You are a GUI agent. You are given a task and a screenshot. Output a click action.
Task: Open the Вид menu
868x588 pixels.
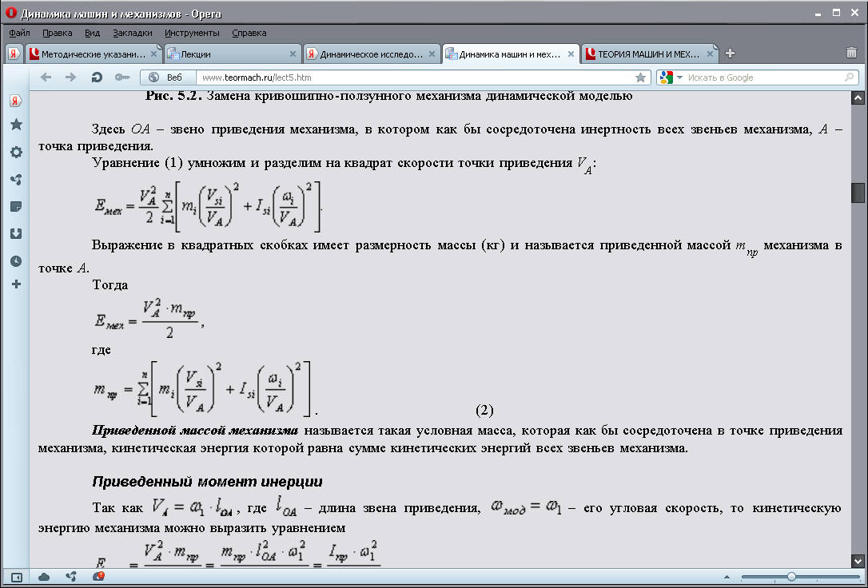pos(93,33)
